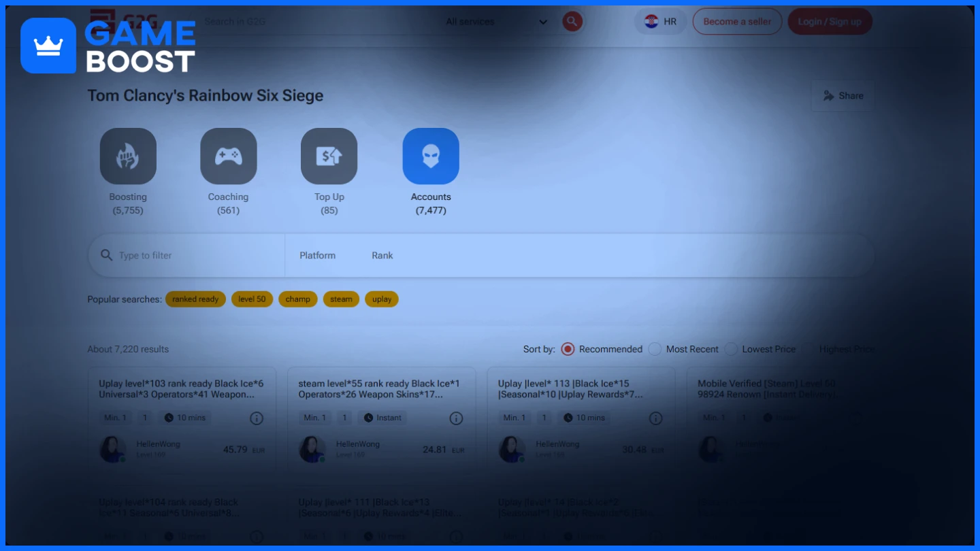Click the uplay popular search tag
Viewport: 980px width, 551px height.
pos(382,299)
